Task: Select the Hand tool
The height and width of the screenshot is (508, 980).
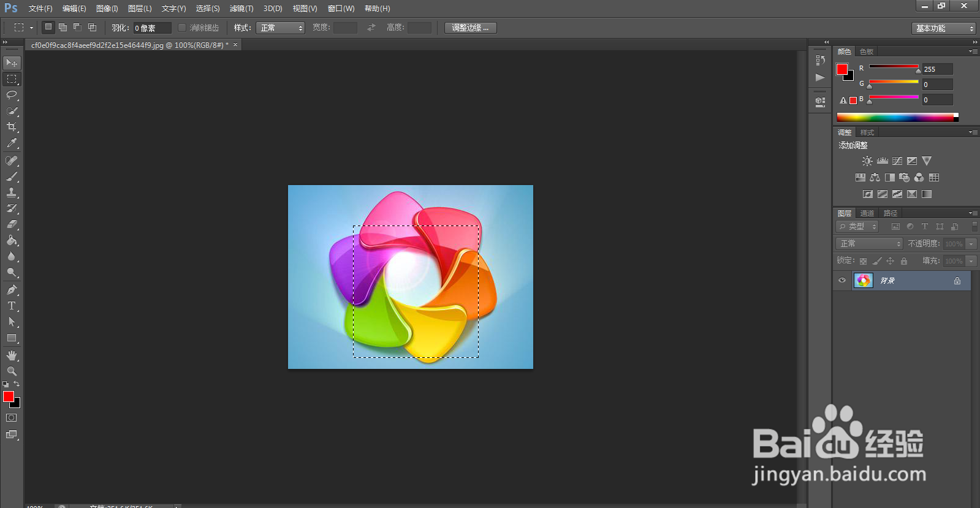Action: pos(12,355)
